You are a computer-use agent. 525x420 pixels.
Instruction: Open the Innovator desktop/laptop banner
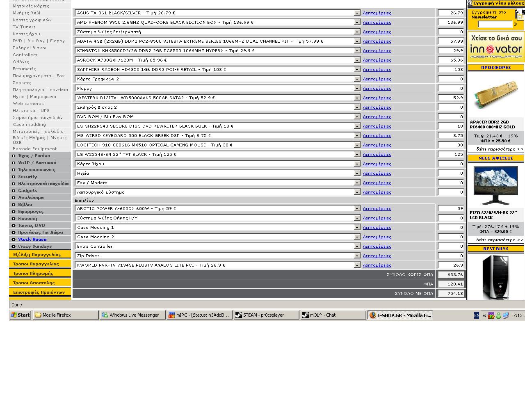click(496, 47)
